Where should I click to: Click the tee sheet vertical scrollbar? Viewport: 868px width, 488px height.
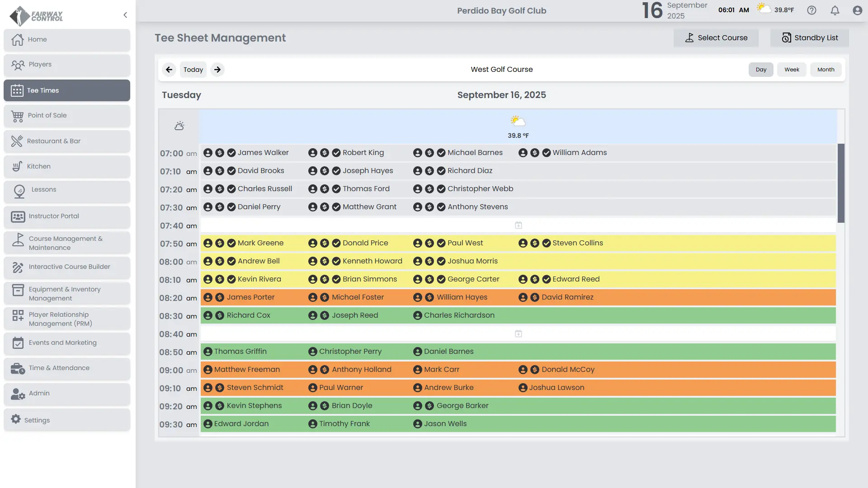(841, 183)
